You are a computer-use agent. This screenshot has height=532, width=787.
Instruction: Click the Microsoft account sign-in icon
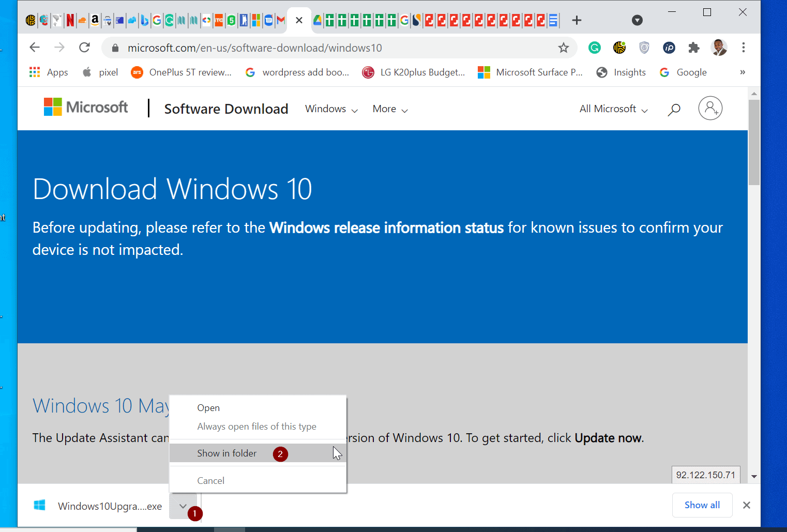[710, 108]
